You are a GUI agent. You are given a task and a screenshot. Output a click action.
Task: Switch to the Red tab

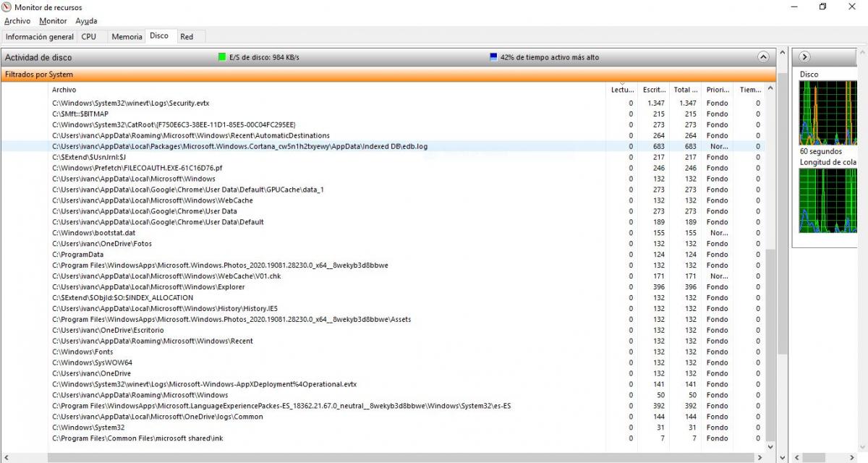187,37
